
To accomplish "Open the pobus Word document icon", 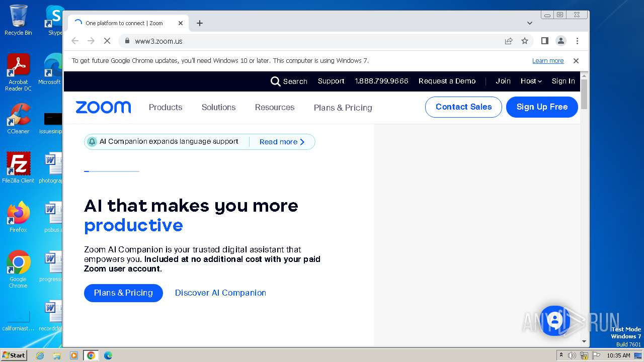I will coord(52,217).
